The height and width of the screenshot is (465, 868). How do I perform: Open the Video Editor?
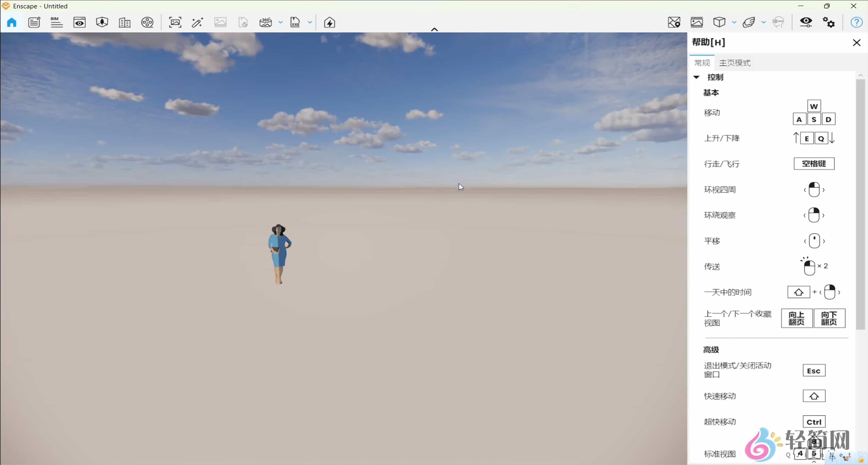click(148, 22)
